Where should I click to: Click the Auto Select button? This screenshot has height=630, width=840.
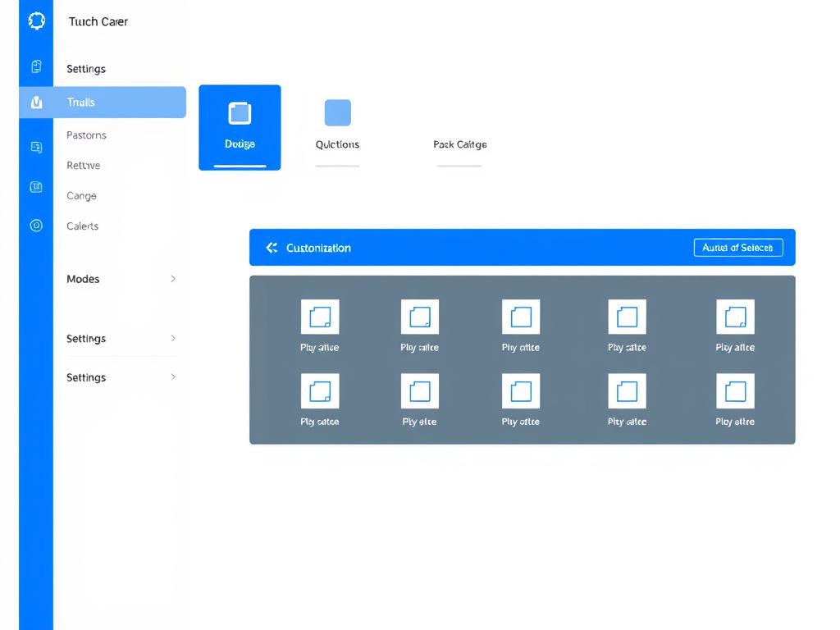click(x=737, y=247)
